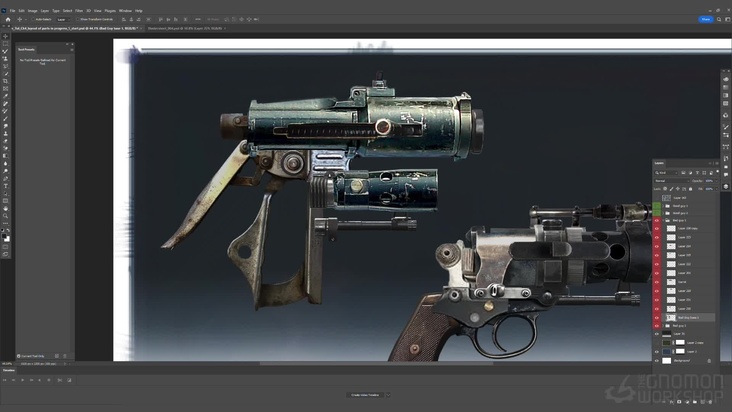Open the Kind layer filter dropdown
The height and width of the screenshot is (412, 732).
coord(666,173)
